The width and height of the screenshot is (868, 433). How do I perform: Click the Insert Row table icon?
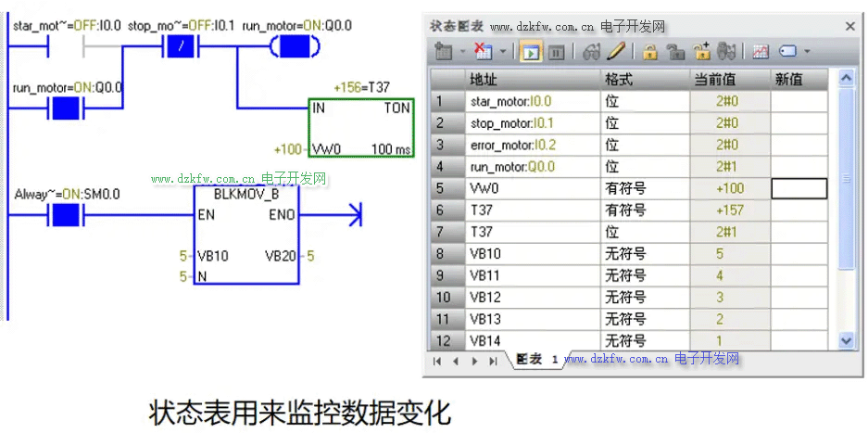click(x=442, y=52)
